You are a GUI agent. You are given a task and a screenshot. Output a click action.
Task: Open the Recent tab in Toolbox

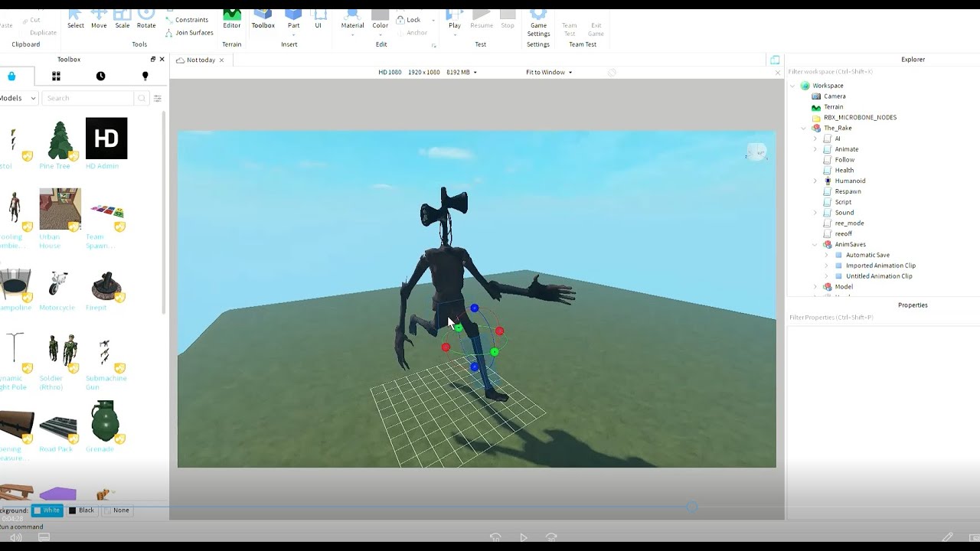(x=101, y=76)
